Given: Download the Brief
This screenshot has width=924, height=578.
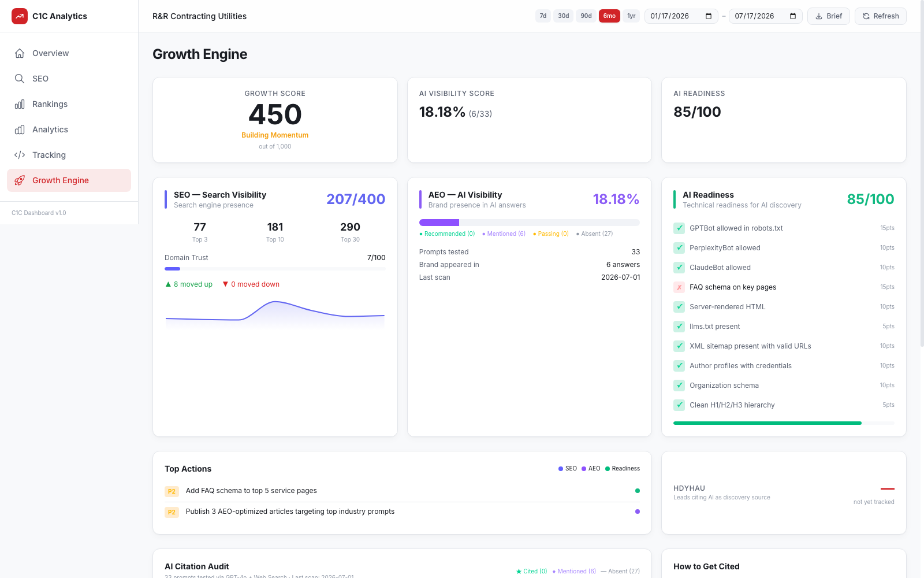Looking at the screenshot, I should 828,16.
